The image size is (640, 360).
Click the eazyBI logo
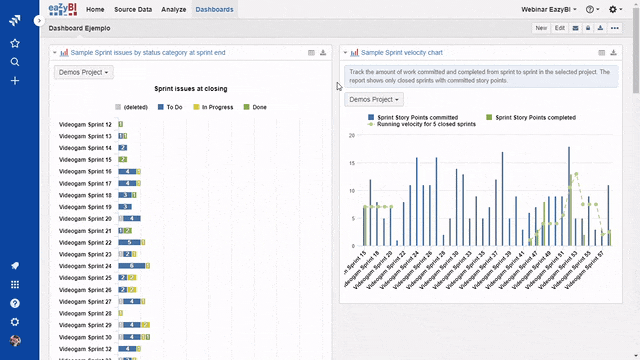(x=62, y=9)
